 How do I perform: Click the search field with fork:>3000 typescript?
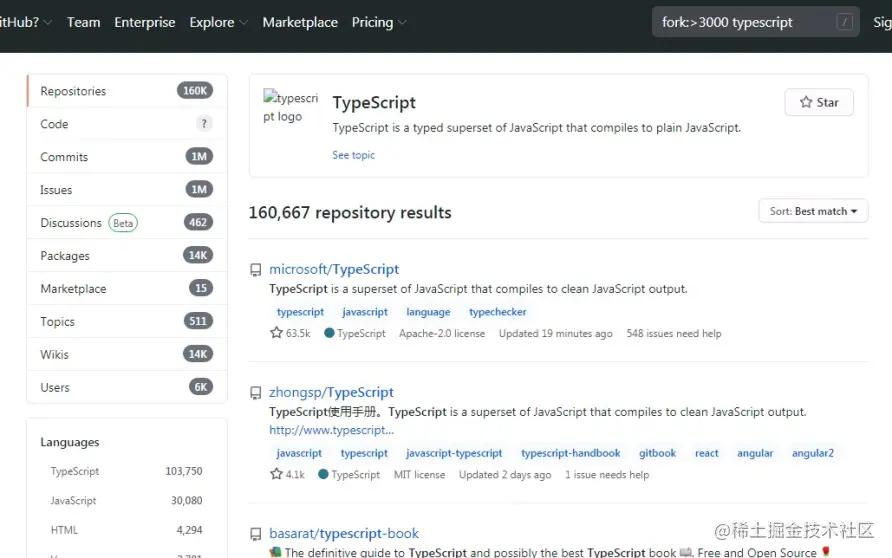[755, 22]
